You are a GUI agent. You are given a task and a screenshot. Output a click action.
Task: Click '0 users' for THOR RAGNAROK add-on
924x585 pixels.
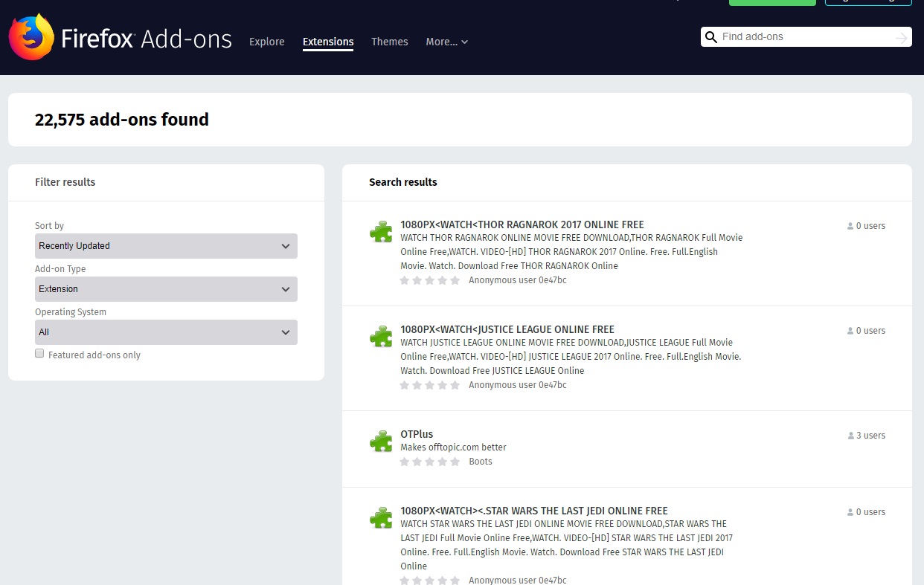870,226
